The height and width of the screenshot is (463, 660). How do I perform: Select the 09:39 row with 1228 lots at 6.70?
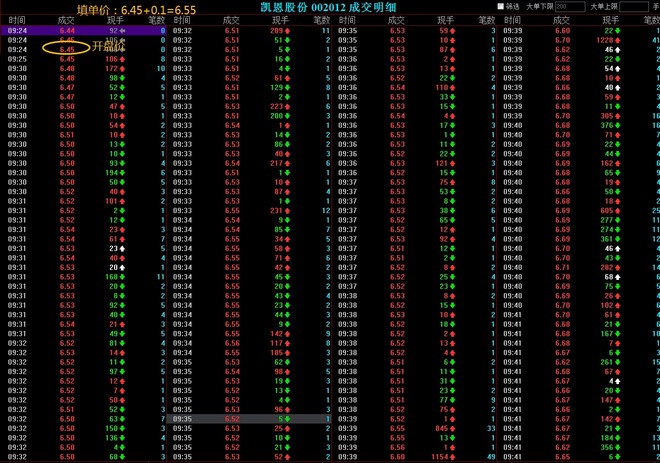579,40
